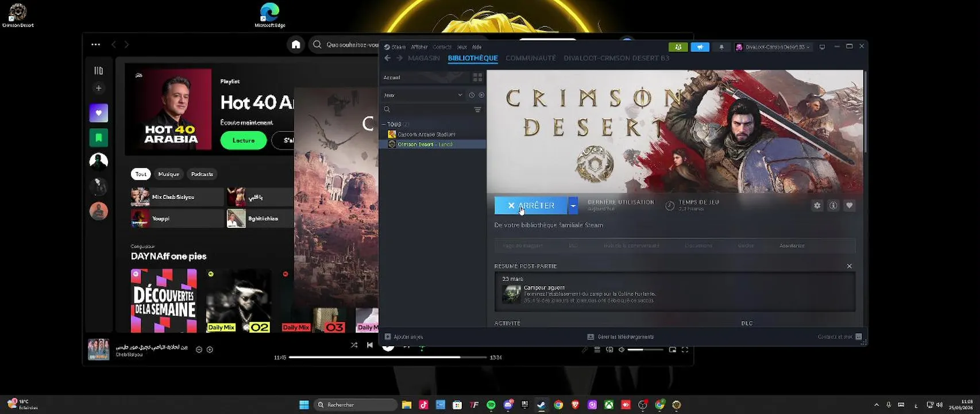Toggle Spotify mini player icon
Screen dimensions: 980x414
673,350
